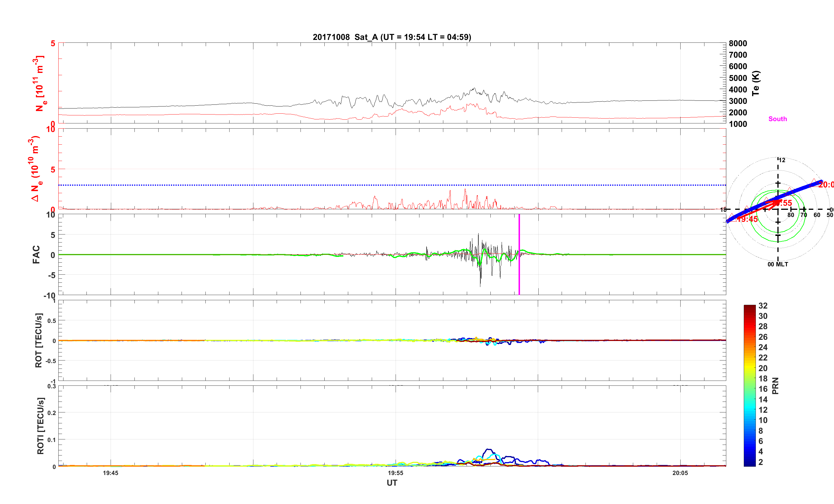Screen dimensions: 834x504
Task: Click the dark red top of the PRN colorbar
Action: coord(749,307)
